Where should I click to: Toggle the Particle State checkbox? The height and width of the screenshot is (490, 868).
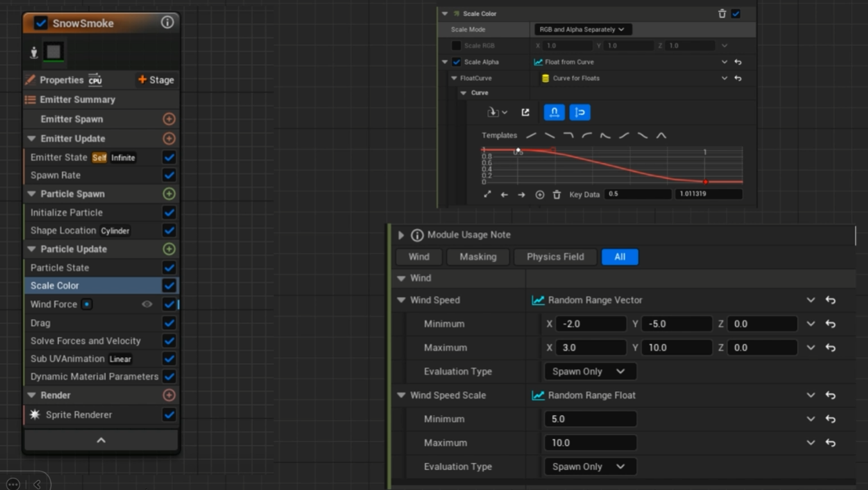pyautogui.click(x=169, y=268)
